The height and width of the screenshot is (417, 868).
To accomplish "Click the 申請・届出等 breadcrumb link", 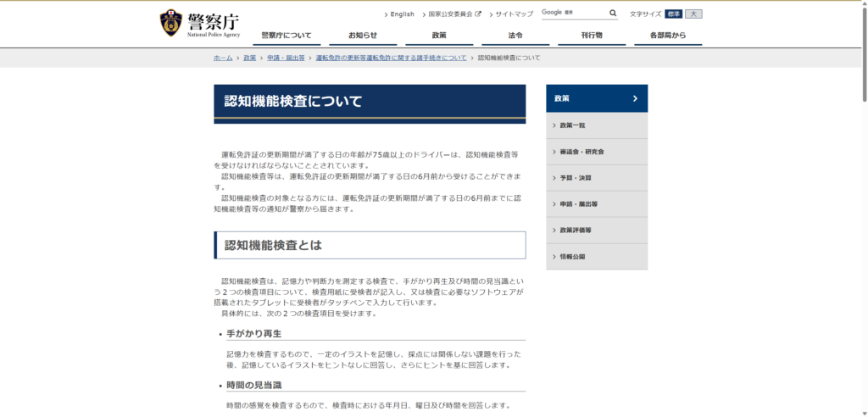I will 286,58.
